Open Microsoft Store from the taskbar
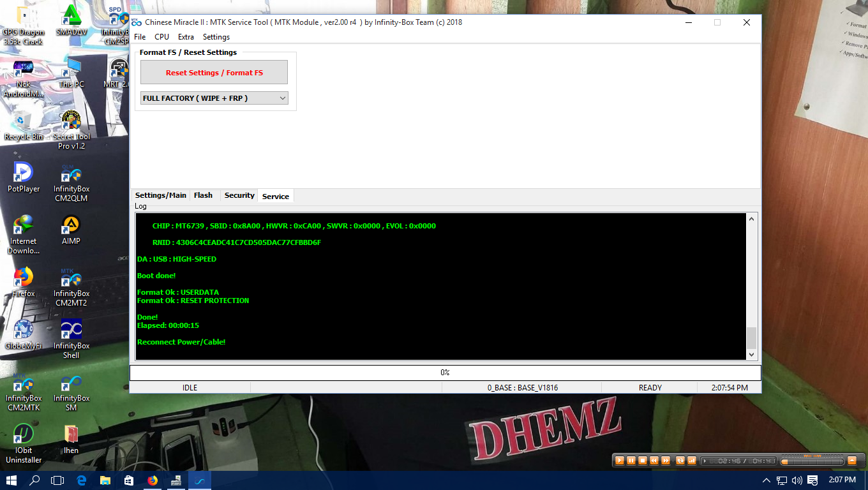 (129, 480)
